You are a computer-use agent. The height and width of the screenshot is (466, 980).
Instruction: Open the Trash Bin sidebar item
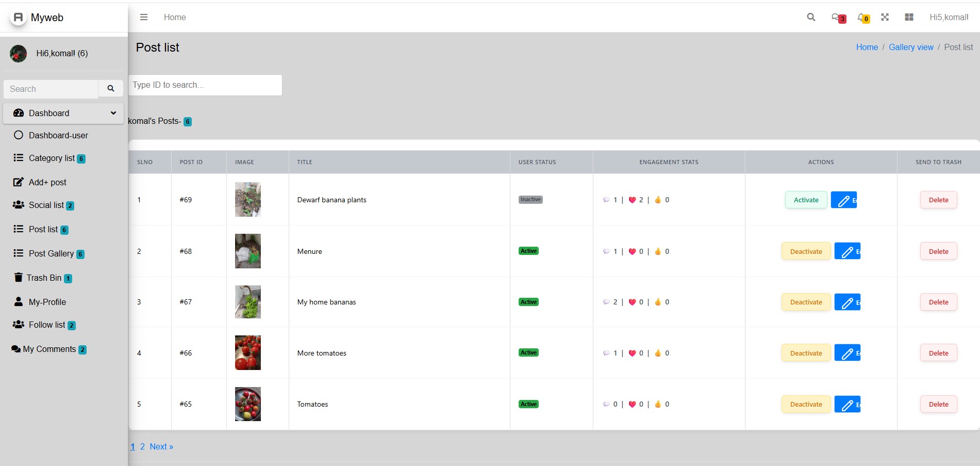[x=43, y=278]
